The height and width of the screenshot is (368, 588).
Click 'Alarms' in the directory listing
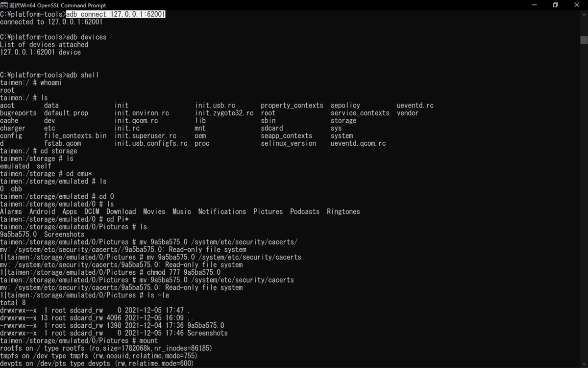pyautogui.click(x=11, y=211)
